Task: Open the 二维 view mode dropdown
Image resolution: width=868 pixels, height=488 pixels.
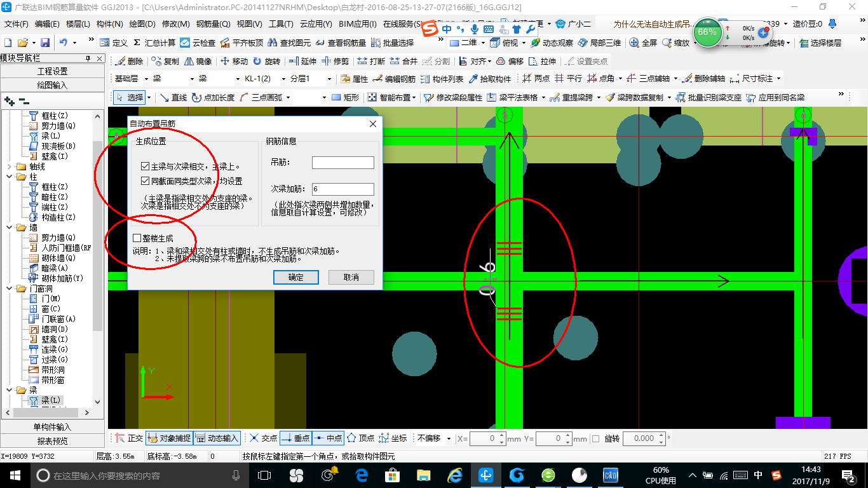Action: click(483, 43)
